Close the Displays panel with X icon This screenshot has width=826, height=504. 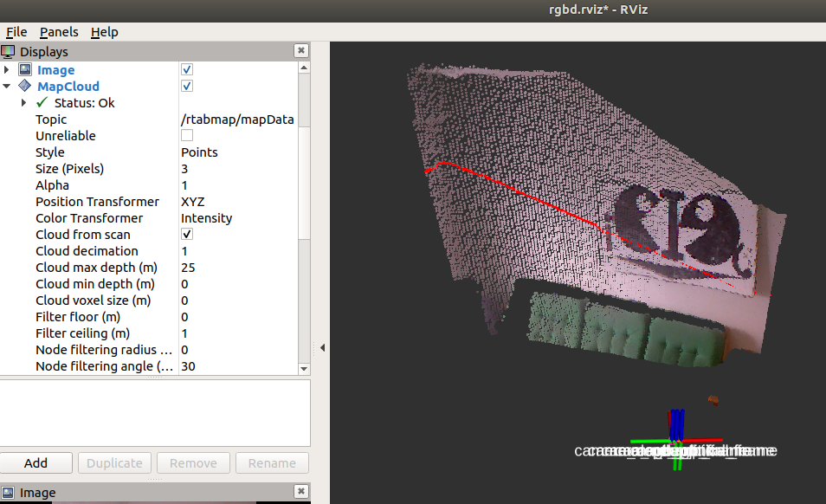coord(300,52)
